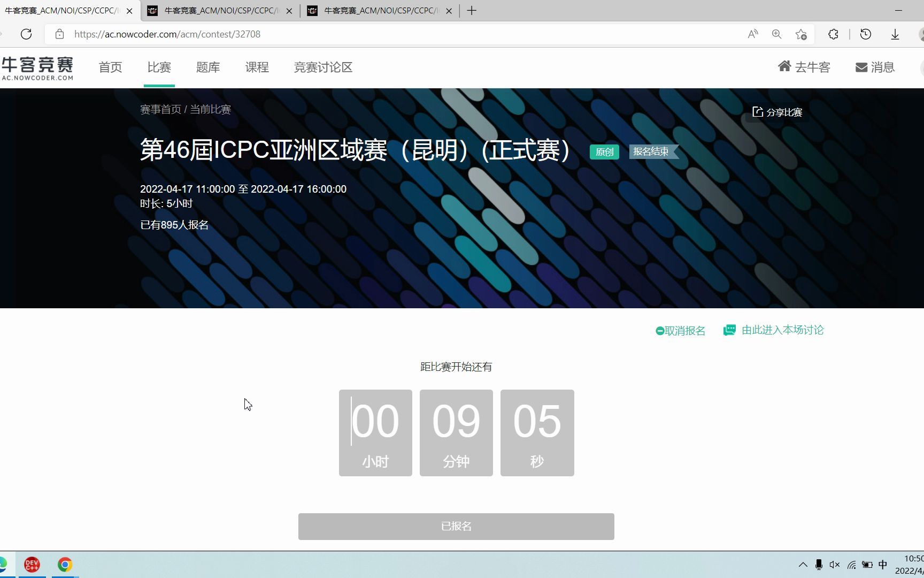Screen dimensions: 924x578
Task: Add page to favorites star icon
Action: [x=801, y=34]
